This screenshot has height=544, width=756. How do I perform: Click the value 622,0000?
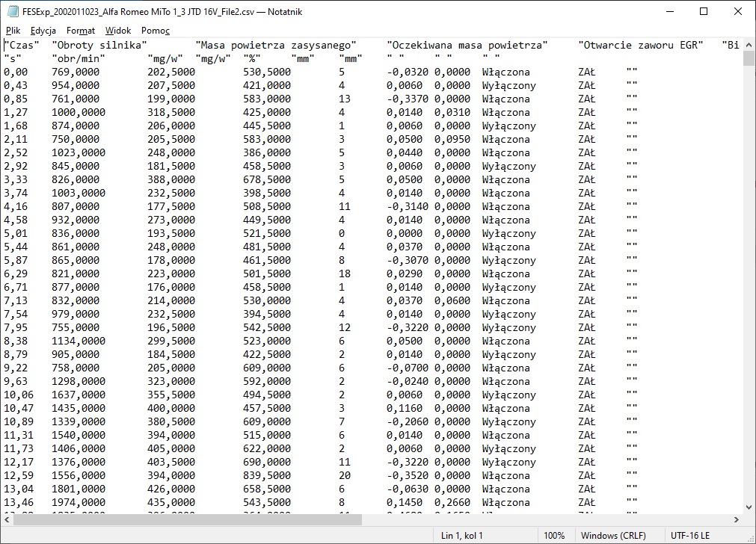point(267,448)
